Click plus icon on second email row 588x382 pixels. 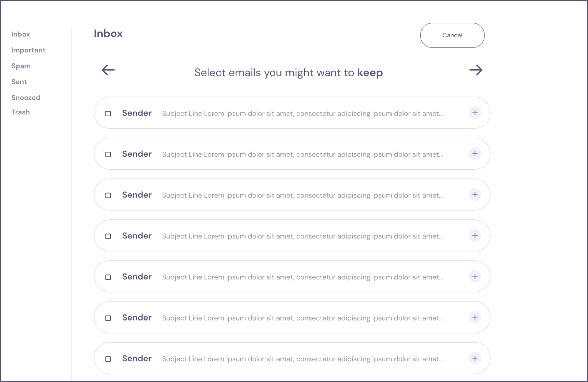click(475, 154)
